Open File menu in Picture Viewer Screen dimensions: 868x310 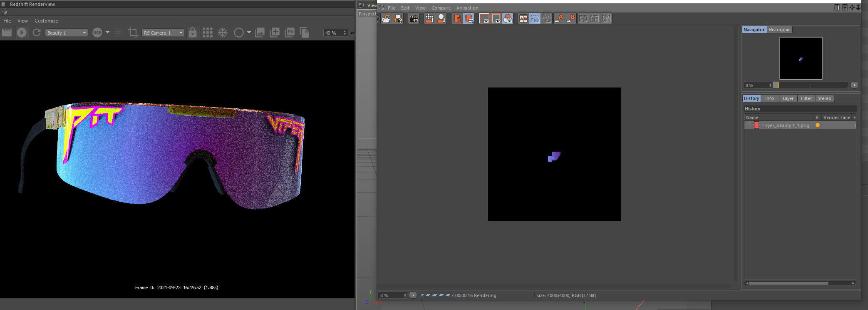coord(392,8)
